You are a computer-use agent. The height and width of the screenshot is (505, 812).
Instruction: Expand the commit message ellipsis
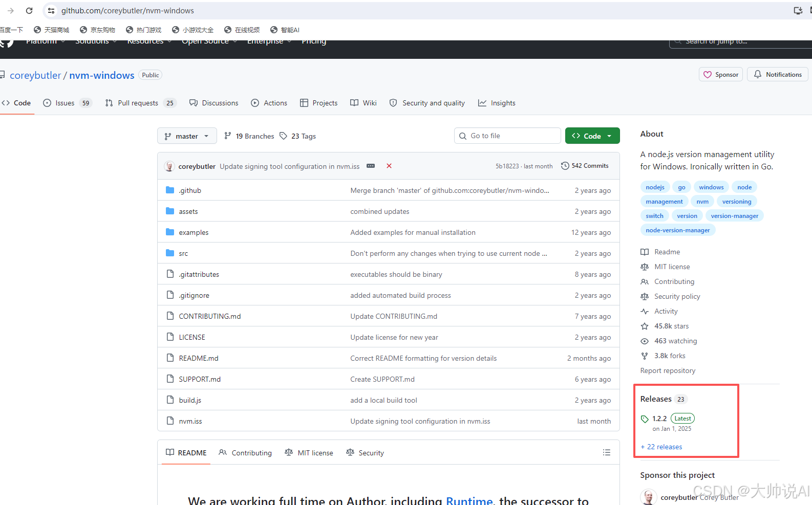371,166
